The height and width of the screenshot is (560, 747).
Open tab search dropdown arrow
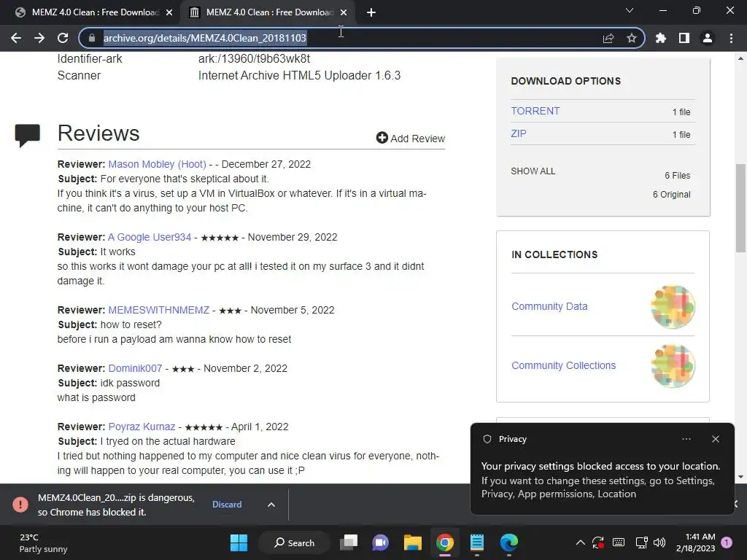pyautogui.click(x=630, y=10)
